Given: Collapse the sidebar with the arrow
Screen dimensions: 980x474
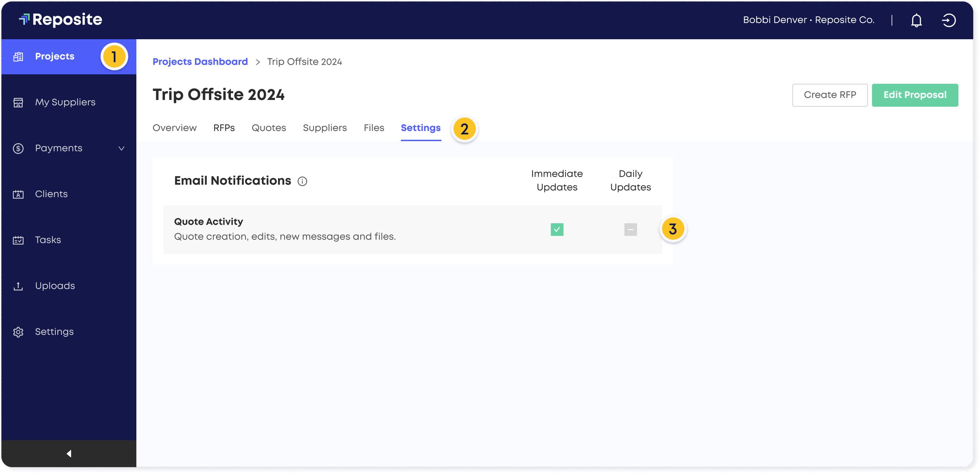Looking at the screenshot, I should point(69,453).
